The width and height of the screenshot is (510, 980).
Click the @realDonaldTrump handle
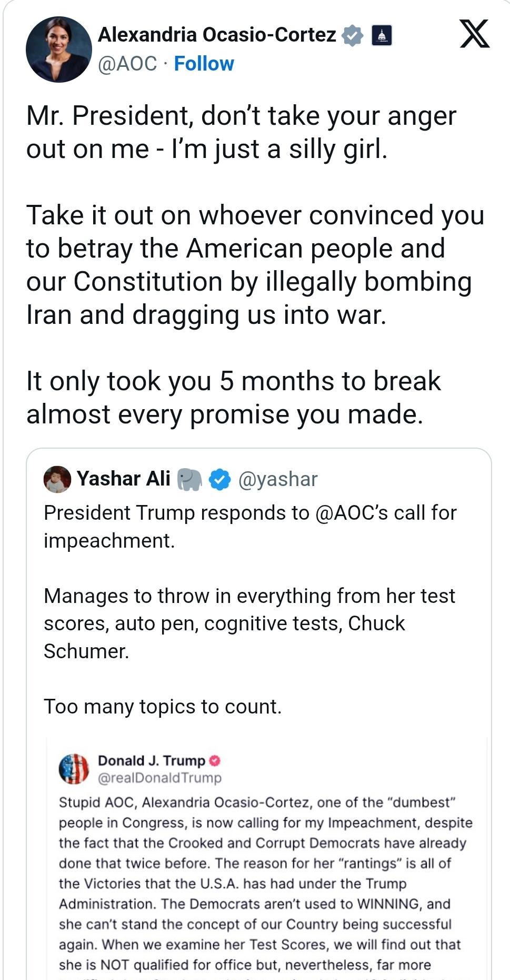tap(159, 778)
